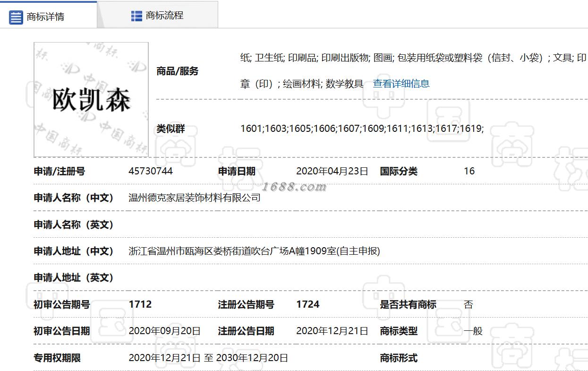The image size is (588, 371).
Task: Click the 申请日期 label
Action: pyautogui.click(x=237, y=171)
